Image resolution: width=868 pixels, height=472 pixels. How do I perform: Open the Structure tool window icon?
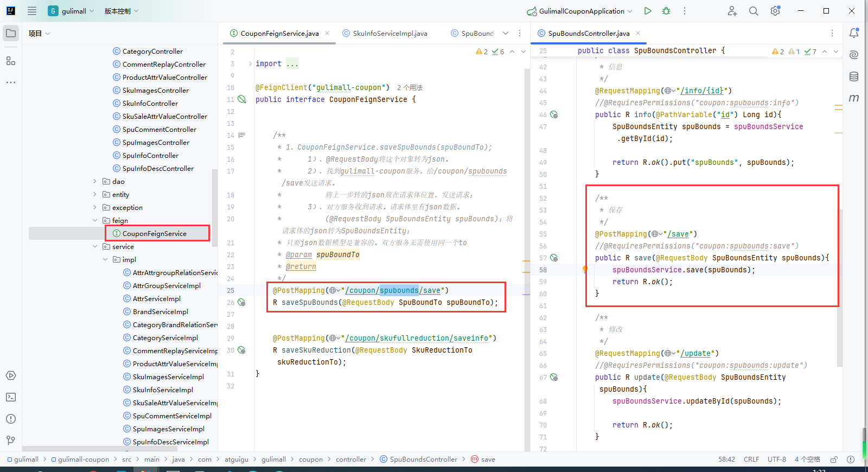pyautogui.click(x=11, y=61)
